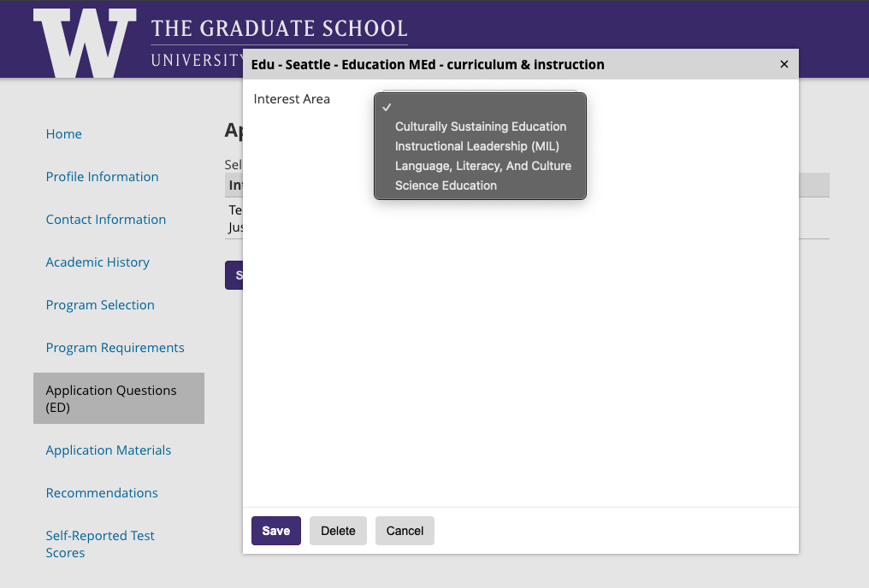This screenshot has height=588, width=869.
Task: Choose Science Education interest area
Action: point(446,185)
